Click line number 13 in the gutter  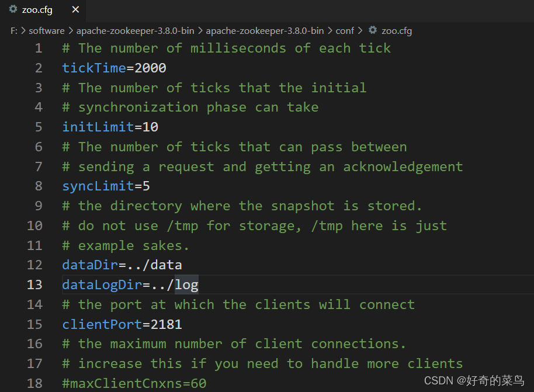click(35, 285)
